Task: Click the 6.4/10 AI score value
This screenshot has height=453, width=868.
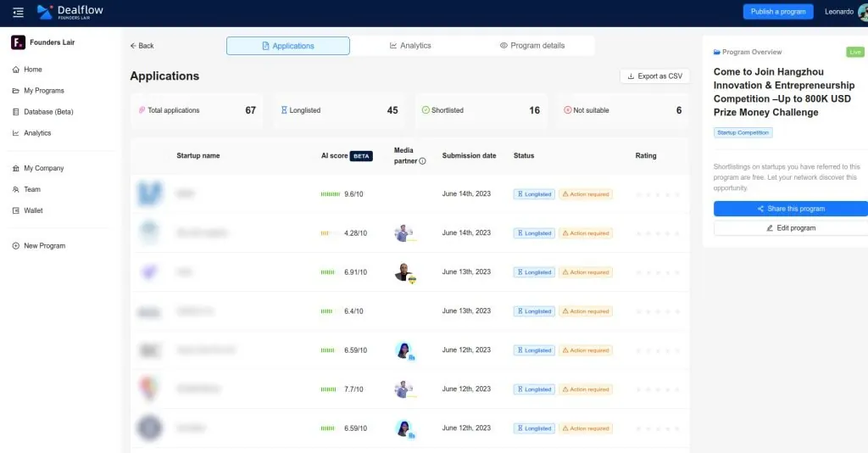Action: pyautogui.click(x=353, y=311)
